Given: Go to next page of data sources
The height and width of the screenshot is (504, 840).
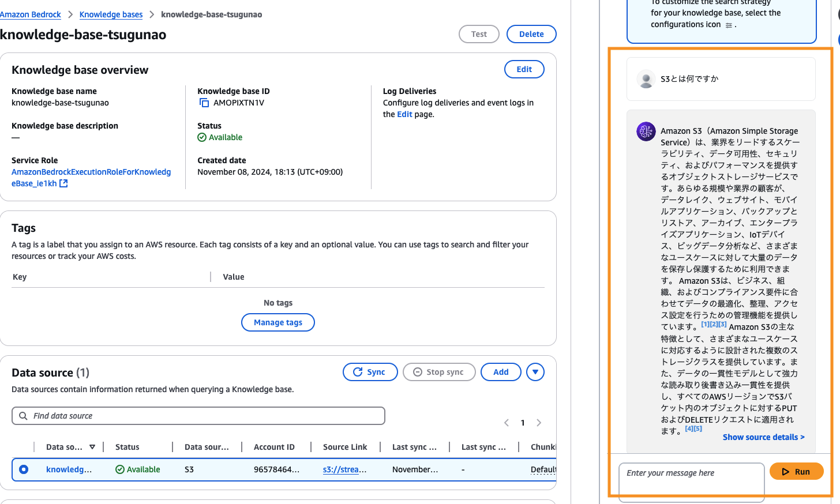Looking at the screenshot, I should coord(539,423).
